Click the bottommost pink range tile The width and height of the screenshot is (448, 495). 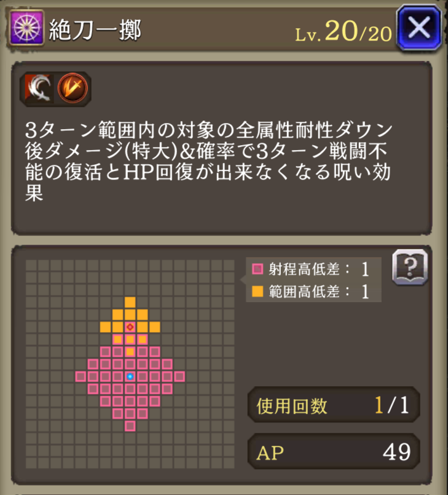coord(130,426)
